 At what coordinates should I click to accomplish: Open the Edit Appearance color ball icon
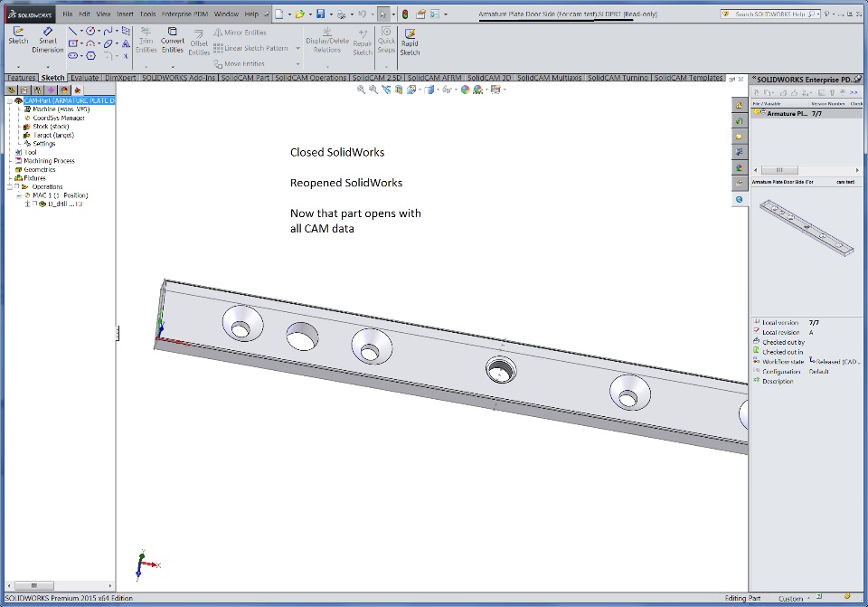[465, 90]
